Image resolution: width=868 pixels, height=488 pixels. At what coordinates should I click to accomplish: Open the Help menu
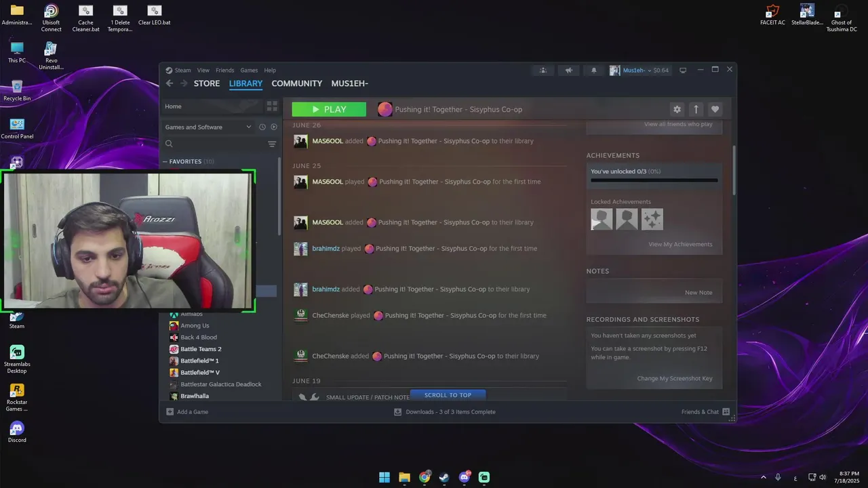click(x=270, y=70)
